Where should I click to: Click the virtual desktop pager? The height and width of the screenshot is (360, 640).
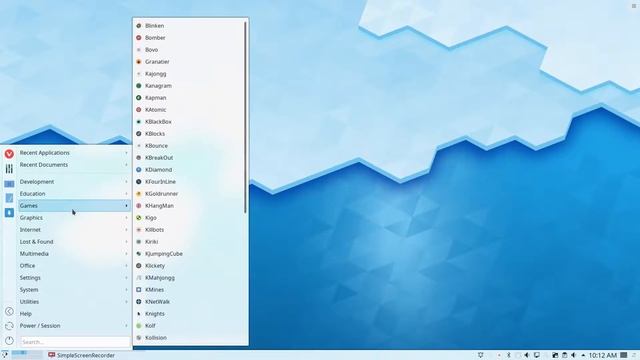27,355
